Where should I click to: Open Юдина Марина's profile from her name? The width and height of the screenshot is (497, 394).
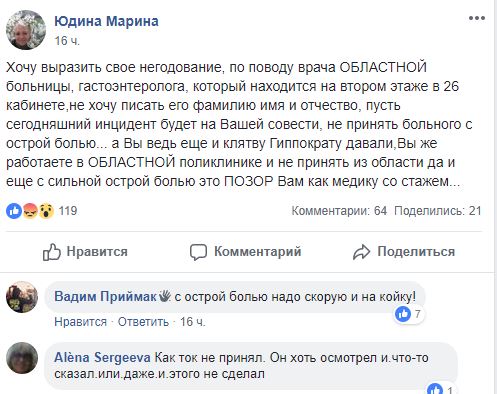click(x=106, y=21)
